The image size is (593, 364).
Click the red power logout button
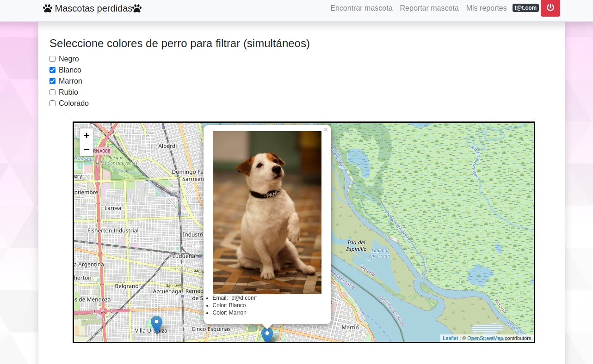[x=550, y=8]
